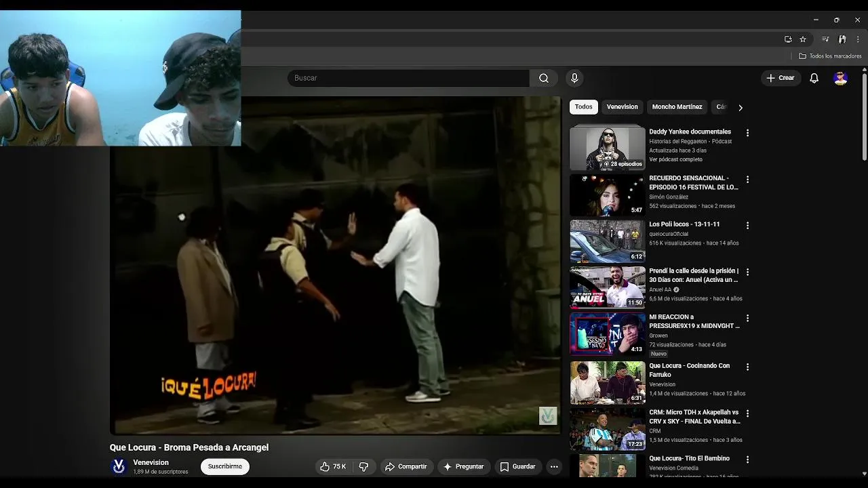Image resolution: width=868 pixels, height=488 pixels.
Task: Show more filter chips with the arrow
Action: [x=741, y=108]
